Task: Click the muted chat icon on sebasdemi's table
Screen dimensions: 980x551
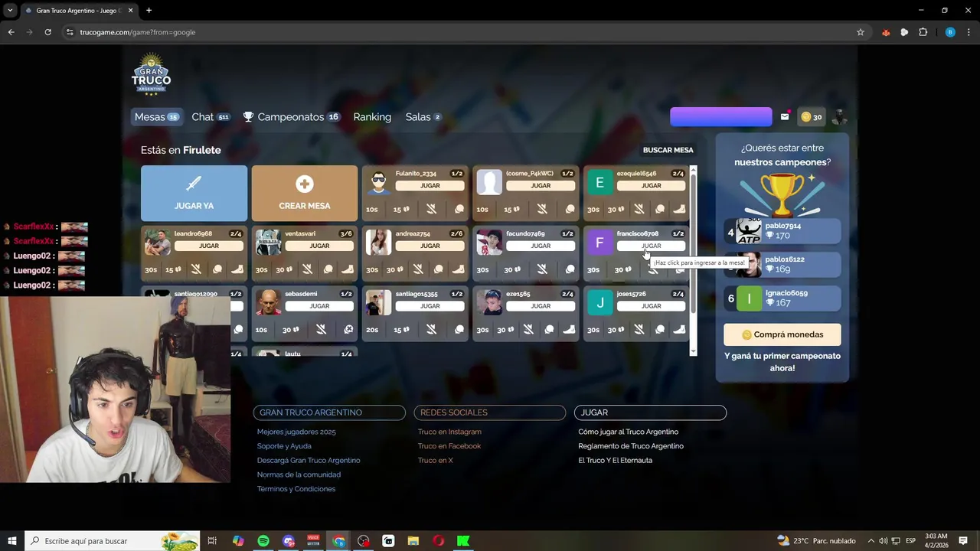Action: coord(348,330)
